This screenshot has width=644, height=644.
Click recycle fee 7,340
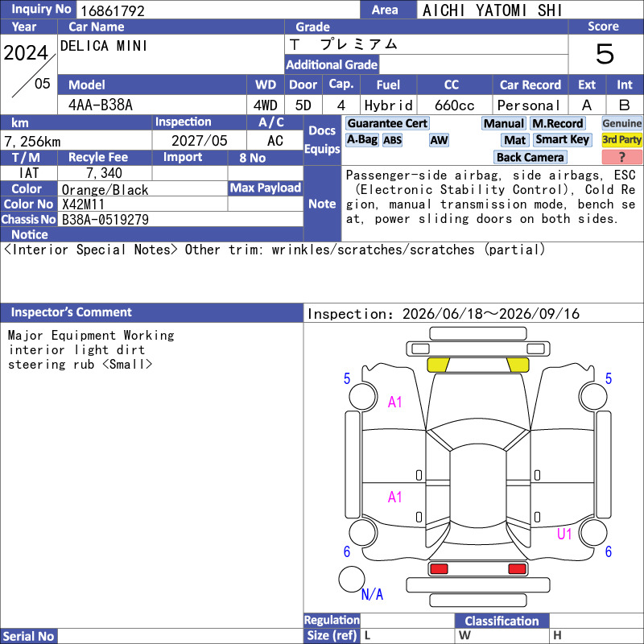click(104, 173)
